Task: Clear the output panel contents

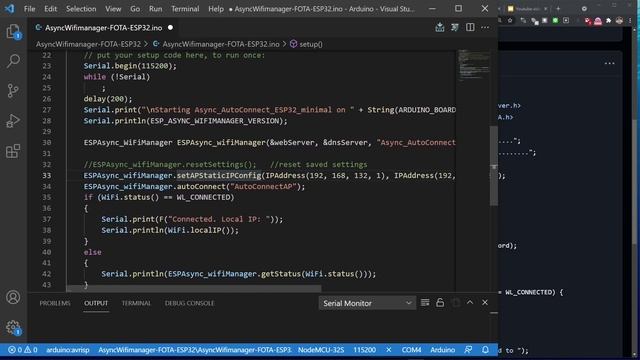Action: (425, 302)
